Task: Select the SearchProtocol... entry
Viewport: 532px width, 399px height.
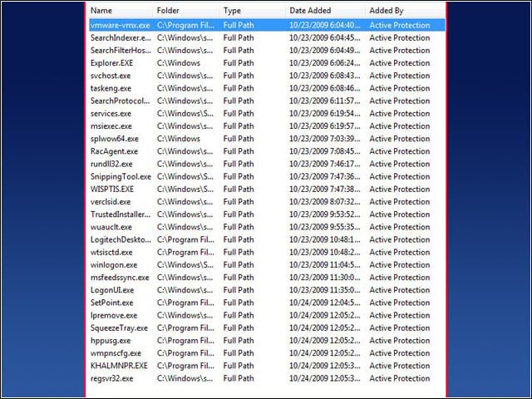Action: (x=267, y=101)
